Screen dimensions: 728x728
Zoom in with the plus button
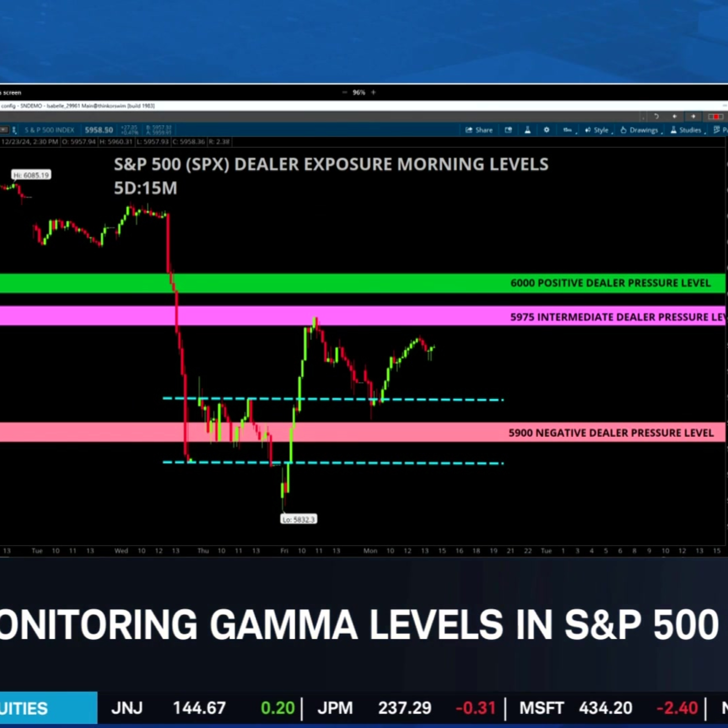coord(373,92)
